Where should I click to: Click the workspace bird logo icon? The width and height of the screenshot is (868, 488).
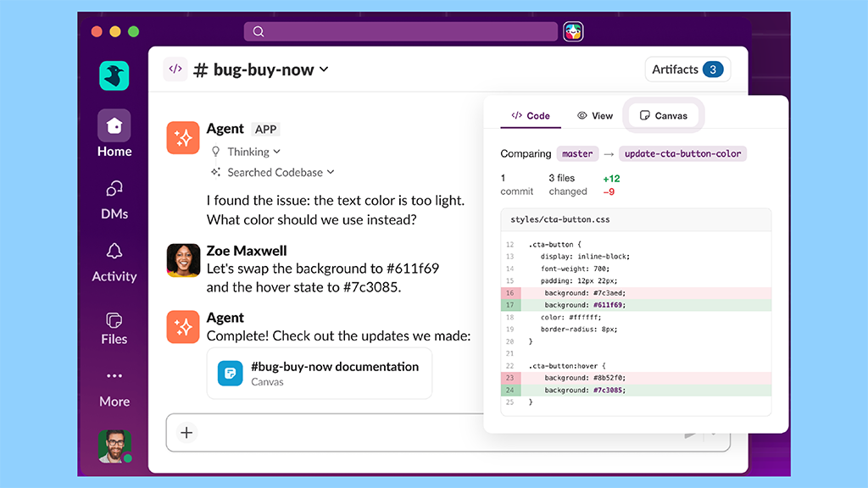pos(114,75)
